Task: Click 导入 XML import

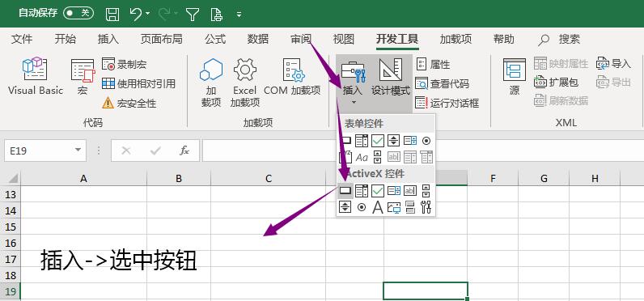Action: coord(613,64)
